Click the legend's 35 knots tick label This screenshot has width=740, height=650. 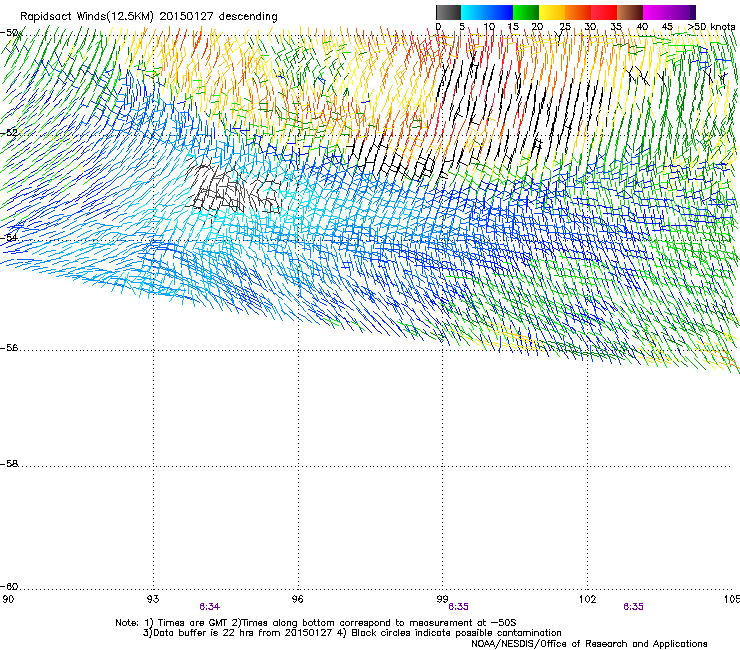pyautogui.click(x=616, y=26)
